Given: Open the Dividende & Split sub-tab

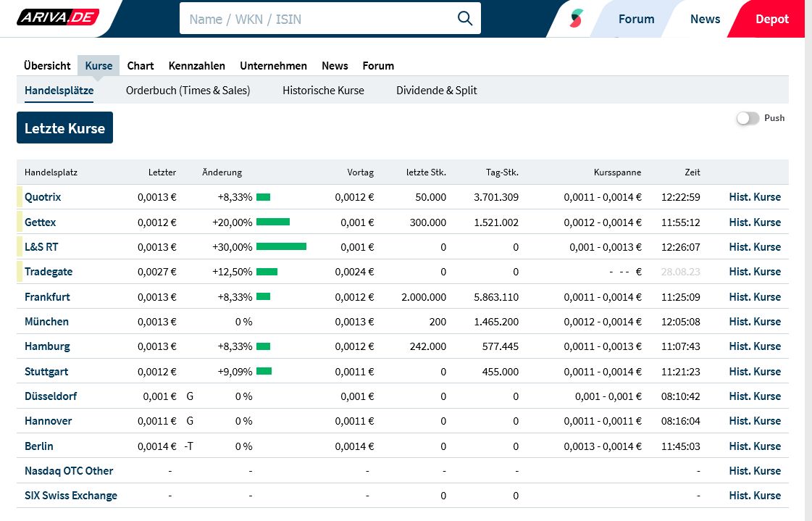Looking at the screenshot, I should 436,91.
